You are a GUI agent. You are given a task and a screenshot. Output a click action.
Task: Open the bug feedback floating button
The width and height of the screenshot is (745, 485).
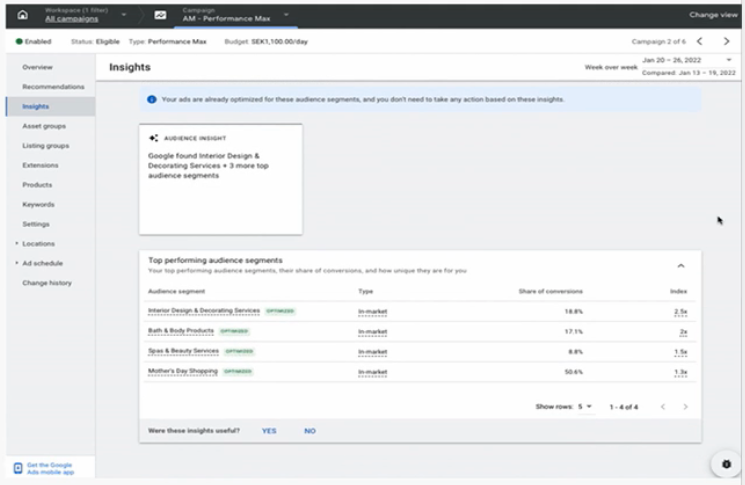[726, 465]
